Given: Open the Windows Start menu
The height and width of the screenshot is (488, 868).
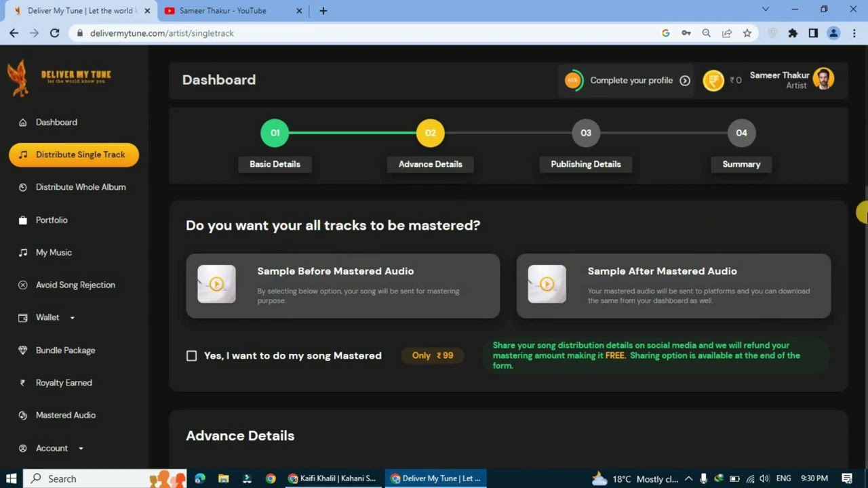Looking at the screenshot, I should (x=11, y=479).
